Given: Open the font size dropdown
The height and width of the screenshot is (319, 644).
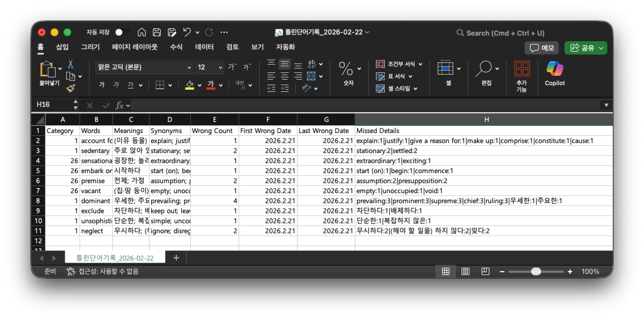Looking at the screenshot, I should pos(220,67).
